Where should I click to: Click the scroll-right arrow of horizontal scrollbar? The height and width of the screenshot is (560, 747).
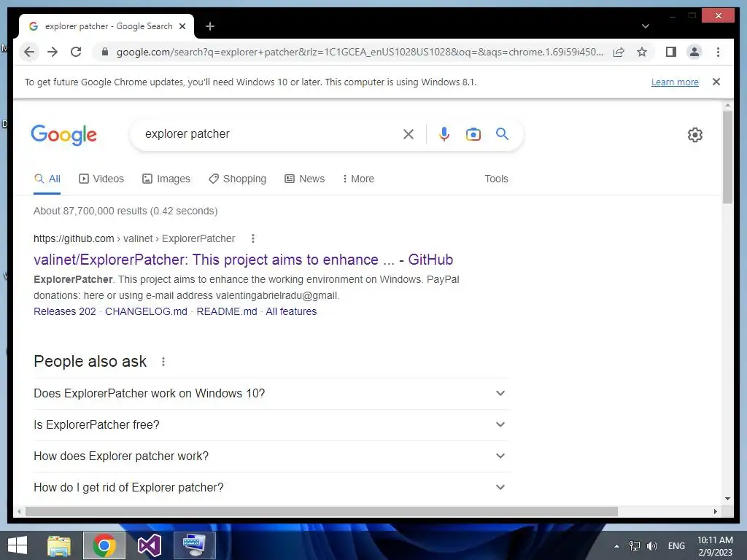click(715, 511)
